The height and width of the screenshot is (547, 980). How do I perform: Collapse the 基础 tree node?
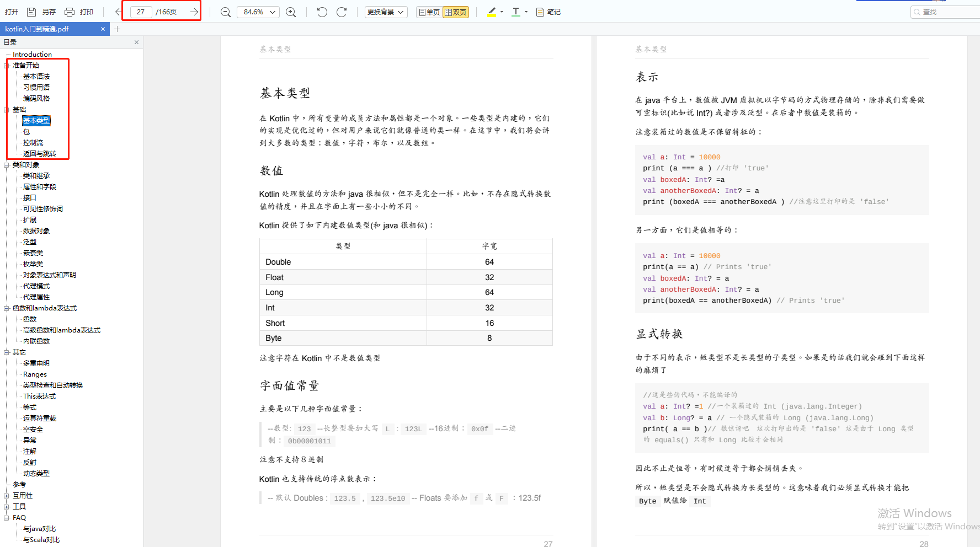pos(7,109)
